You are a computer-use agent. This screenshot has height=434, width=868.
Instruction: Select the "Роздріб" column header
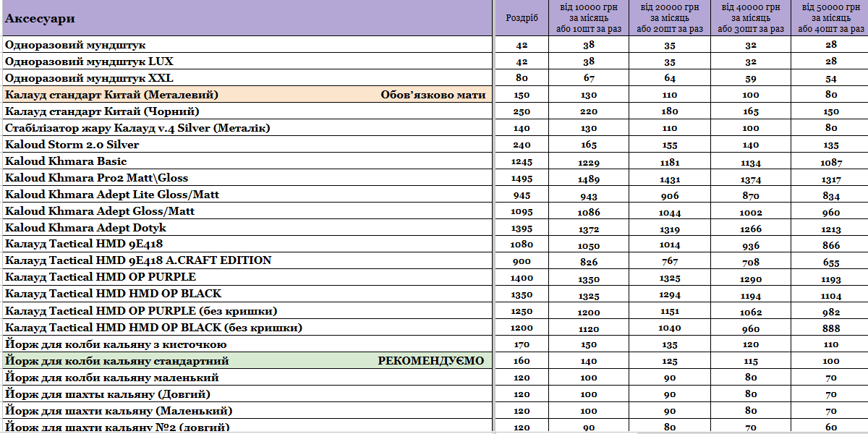[522, 19]
